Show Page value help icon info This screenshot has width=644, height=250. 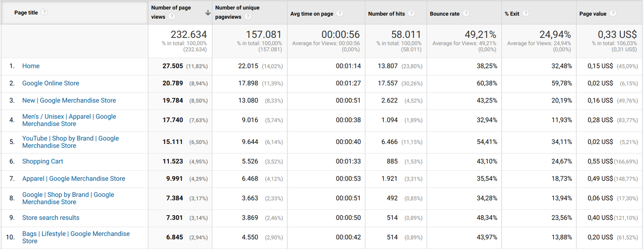click(613, 14)
